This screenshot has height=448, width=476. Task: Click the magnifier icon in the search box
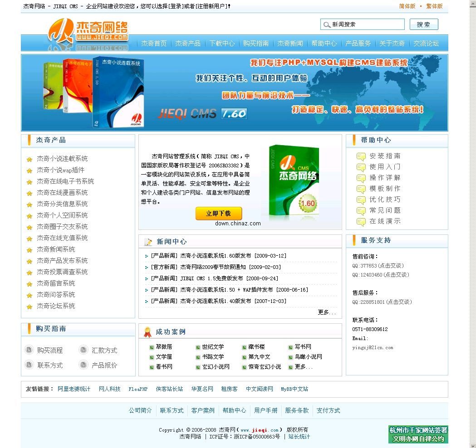(326, 25)
